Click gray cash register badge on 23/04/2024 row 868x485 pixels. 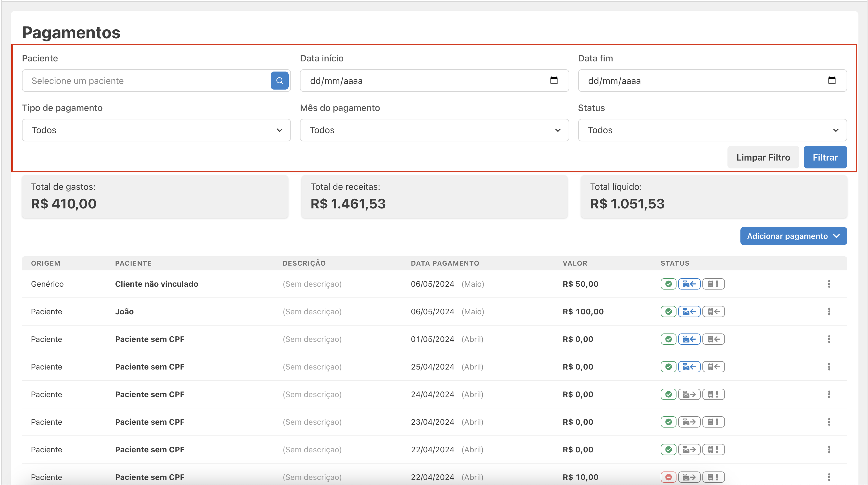[x=689, y=422]
